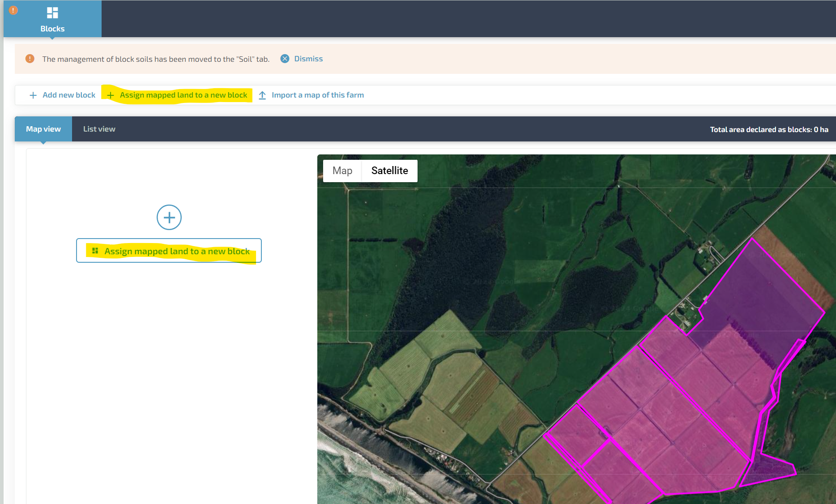Toggle map layer to Satellite

tap(389, 171)
